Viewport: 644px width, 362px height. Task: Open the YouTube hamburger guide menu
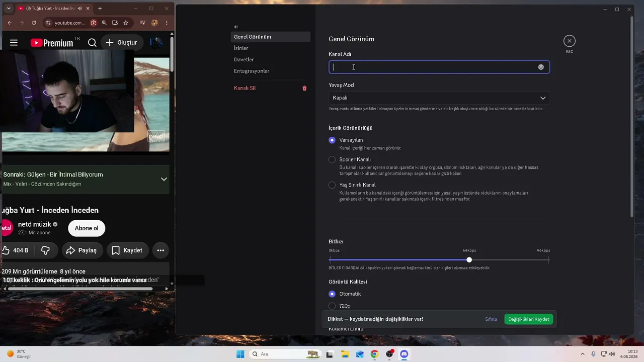[x=14, y=43]
